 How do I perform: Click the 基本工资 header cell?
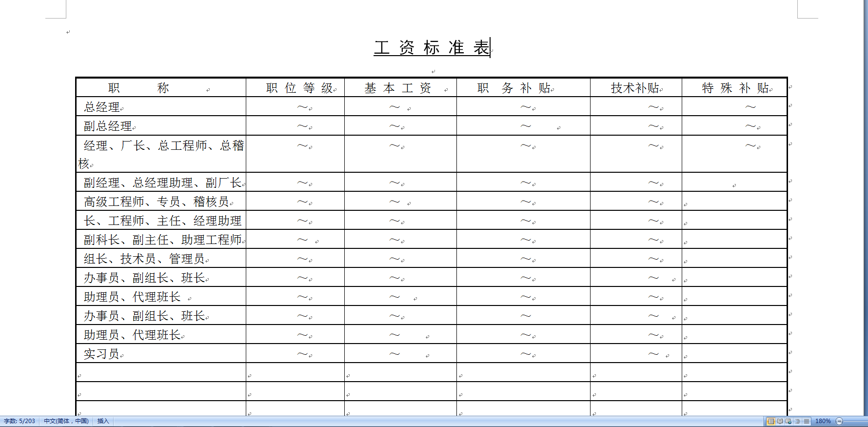pos(400,88)
